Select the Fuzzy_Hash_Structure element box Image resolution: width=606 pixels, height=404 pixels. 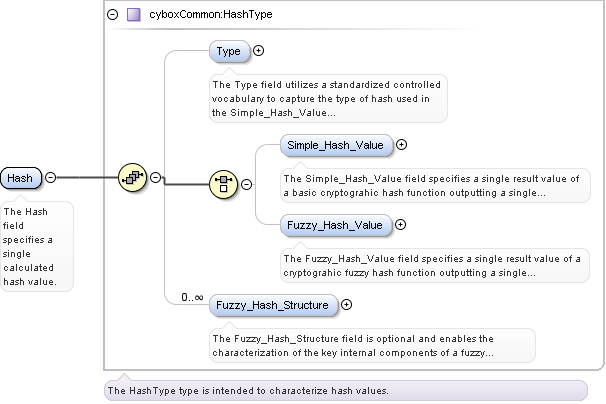(x=272, y=305)
